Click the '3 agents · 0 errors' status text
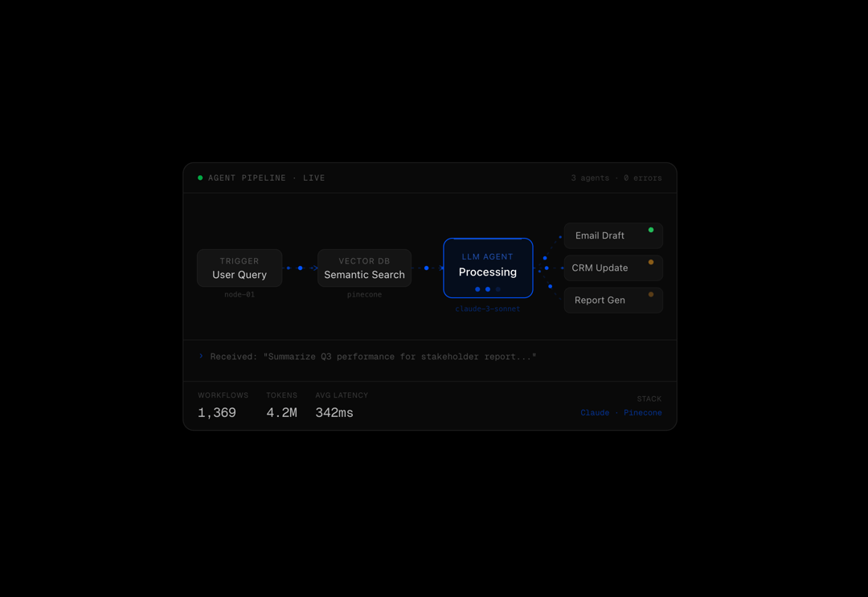The width and height of the screenshot is (868, 597). click(x=616, y=178)
